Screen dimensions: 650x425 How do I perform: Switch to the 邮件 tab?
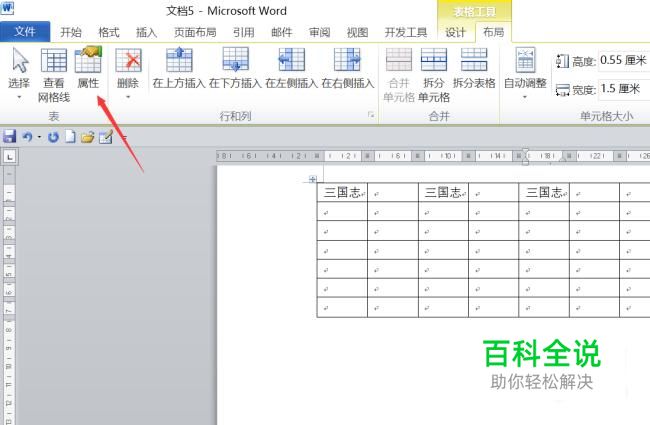click(x=281, y=32)
